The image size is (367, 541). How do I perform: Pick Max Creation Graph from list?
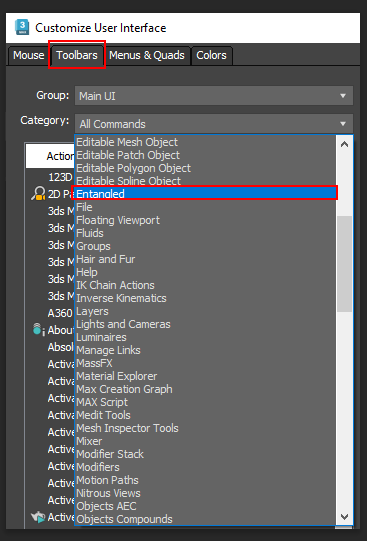coord(206,389)
